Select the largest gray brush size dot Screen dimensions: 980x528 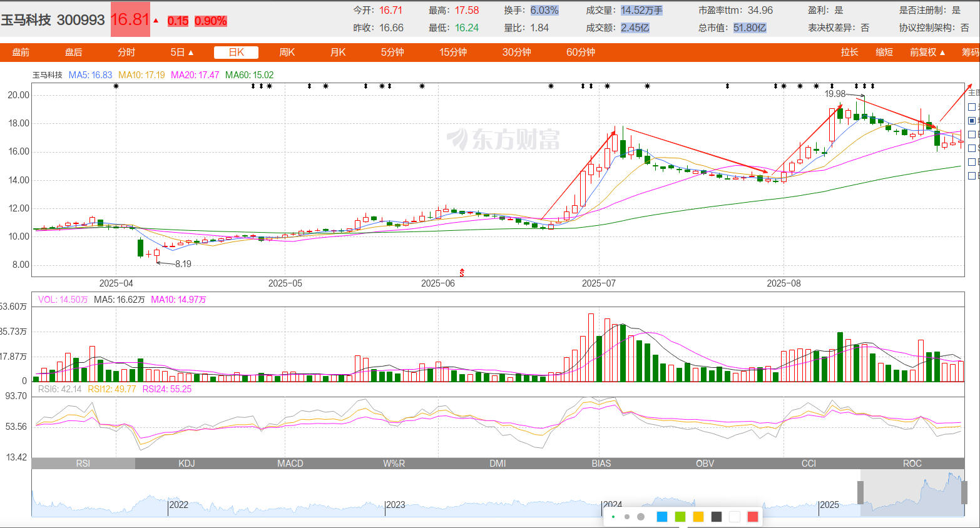[x=641, y=517]
